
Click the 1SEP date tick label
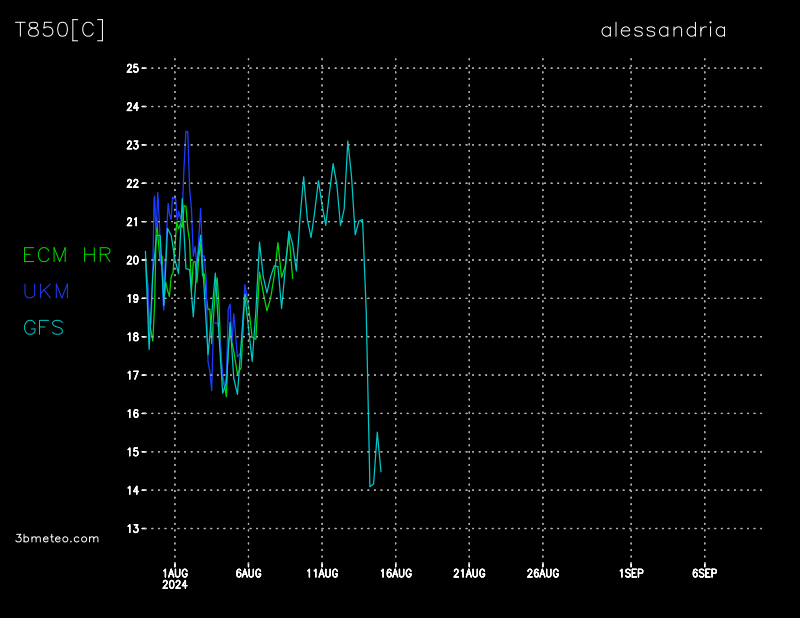coord(631,573)
